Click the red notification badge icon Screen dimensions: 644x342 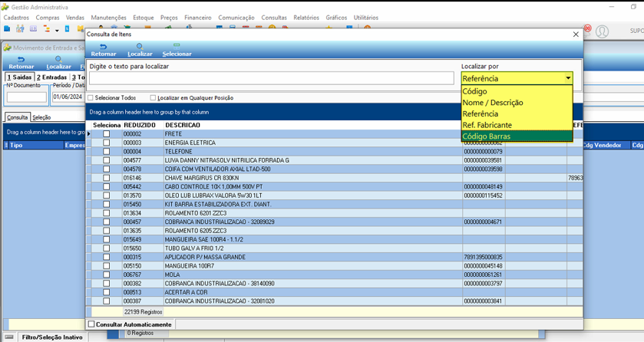click(587, 28)
